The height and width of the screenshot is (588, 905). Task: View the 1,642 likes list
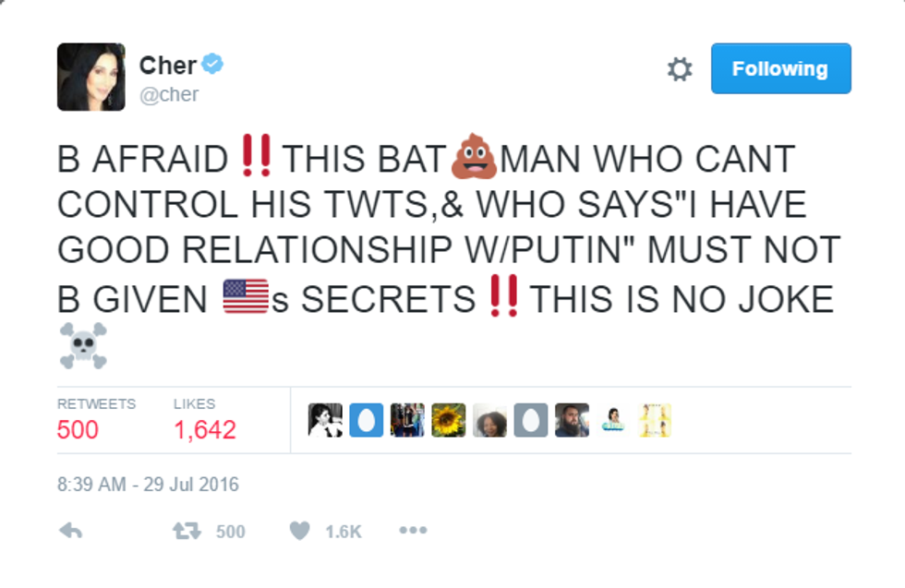pyautogui.click(x=204, y=429)
